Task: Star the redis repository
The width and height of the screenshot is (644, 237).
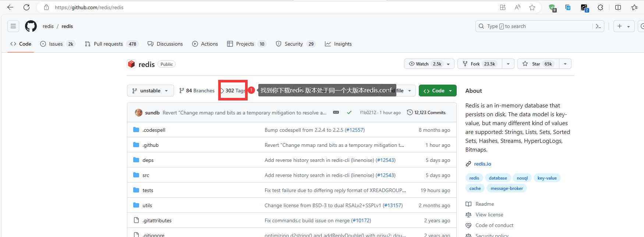Action: (x=538, y=64)
